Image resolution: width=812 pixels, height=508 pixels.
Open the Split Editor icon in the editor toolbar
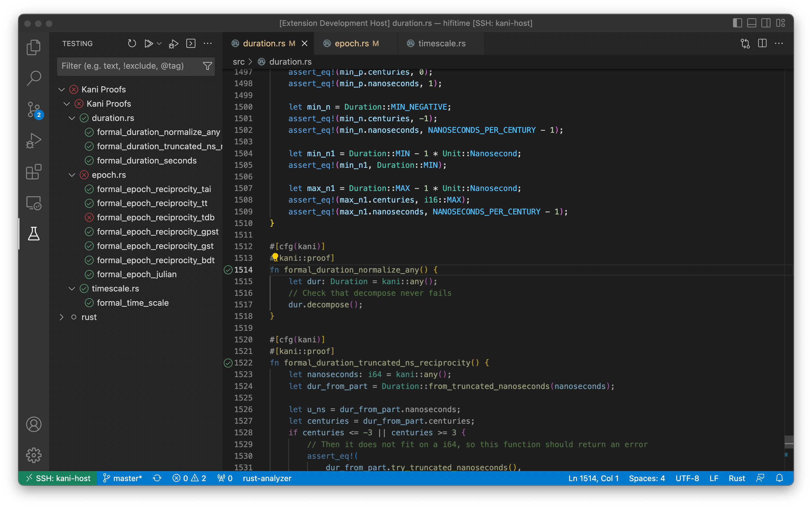click(x=763, y=43)
